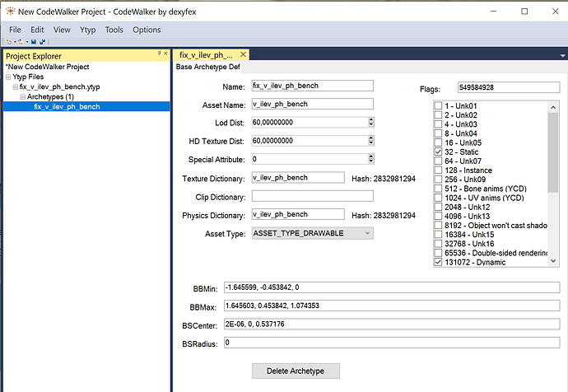Click into the Texture Dictionary field
Screen dimensions: 568x392
298,178
